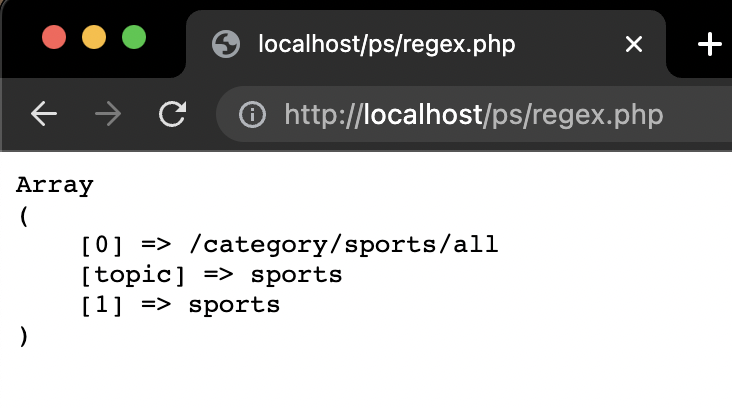Click the [topic] key in output
The height and width of the screenshot is (408, 732).
point(133,275)
